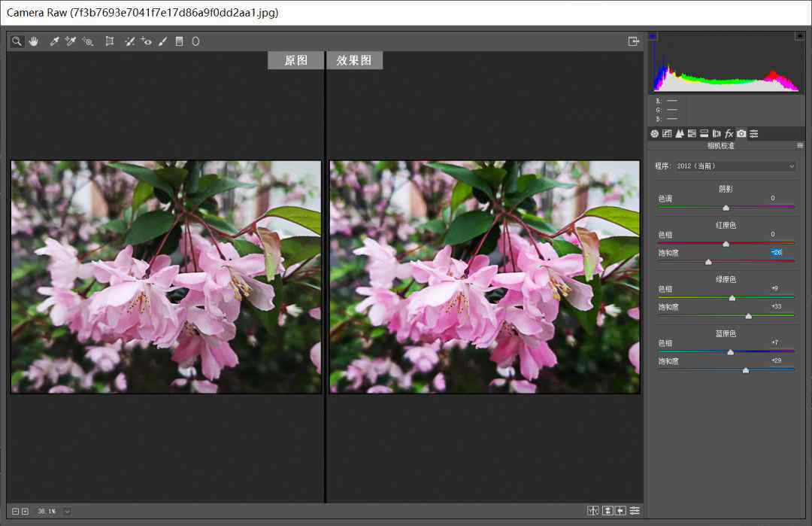Open the Camera Calibration panel tab

[x=741, y=134]
